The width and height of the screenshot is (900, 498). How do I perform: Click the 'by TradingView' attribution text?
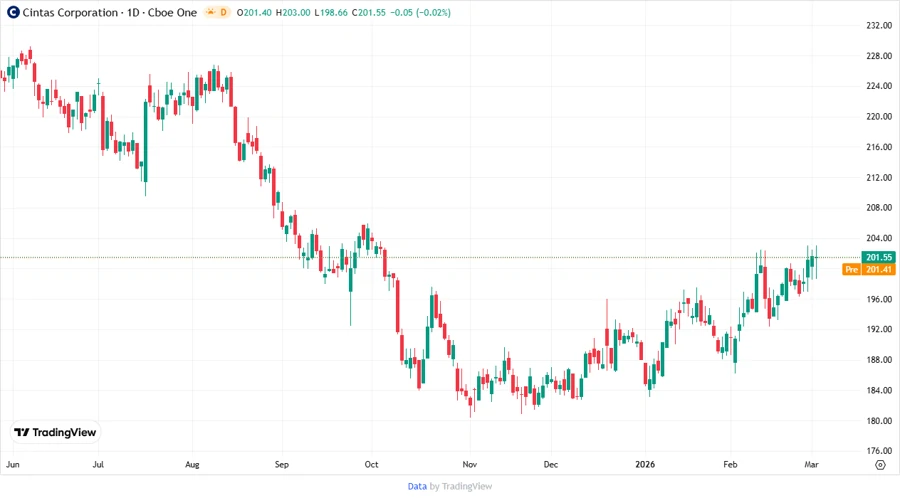461,487
